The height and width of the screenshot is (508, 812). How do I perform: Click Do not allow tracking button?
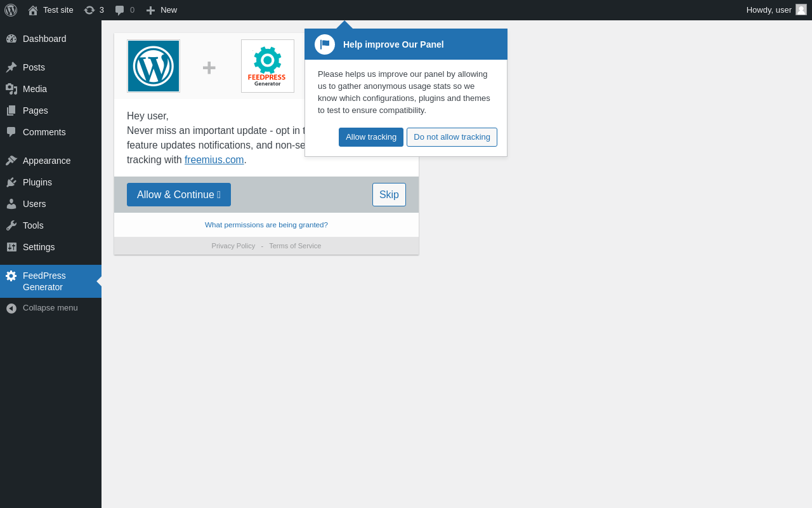pyautogui.click(x=452, y=137)
